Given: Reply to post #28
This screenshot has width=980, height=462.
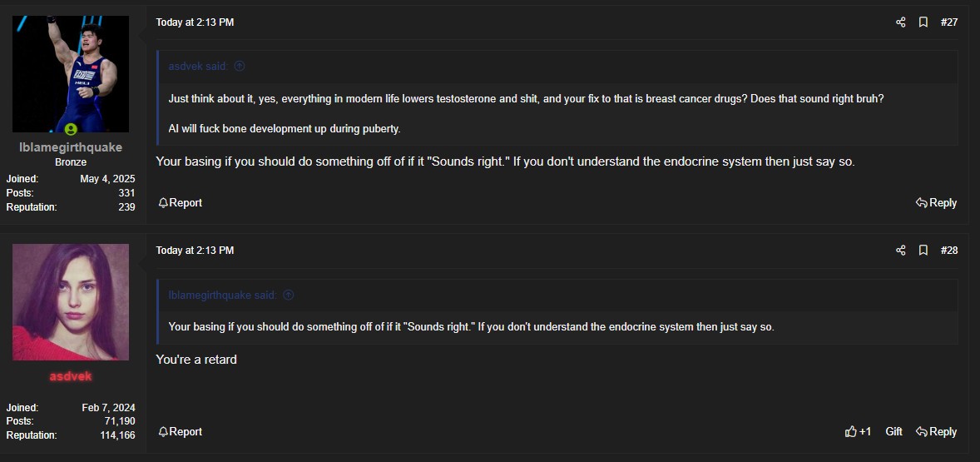Looking at the screenshot, I should [x=936, y=431].
